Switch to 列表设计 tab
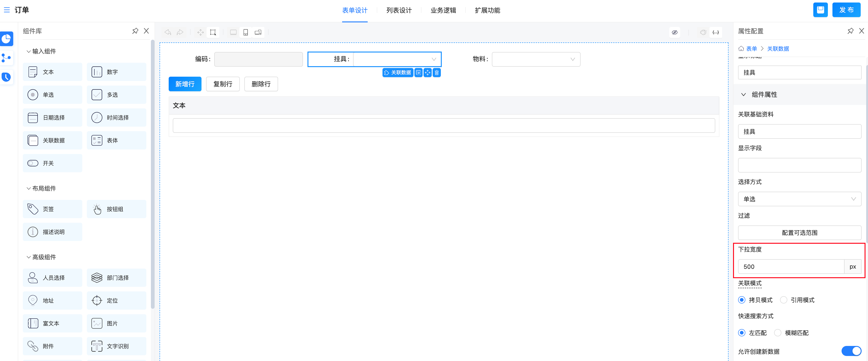Image resolution: width=868 pixels, height=361 pixels. 399,10
